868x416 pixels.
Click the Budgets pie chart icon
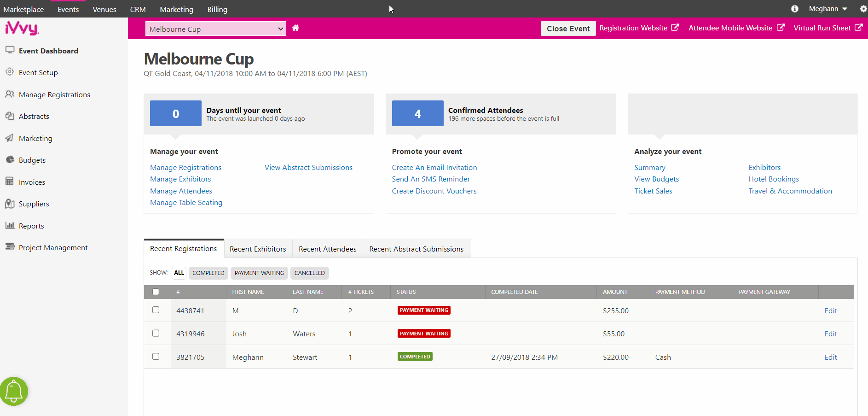(10, 160)
